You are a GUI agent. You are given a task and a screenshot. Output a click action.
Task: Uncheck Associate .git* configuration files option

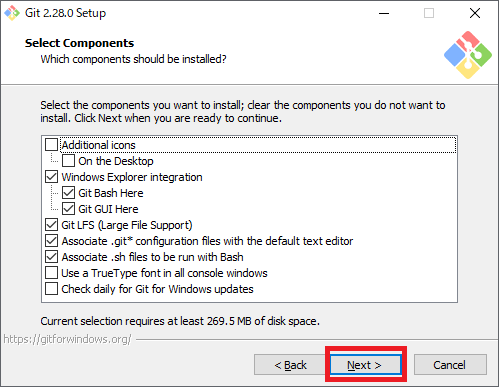point(51,241)
